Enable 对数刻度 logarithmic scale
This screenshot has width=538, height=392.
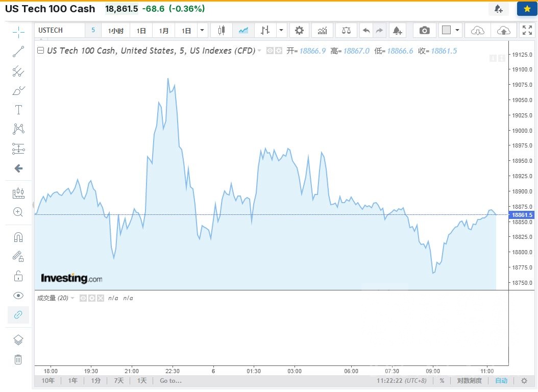pos(471,381)
